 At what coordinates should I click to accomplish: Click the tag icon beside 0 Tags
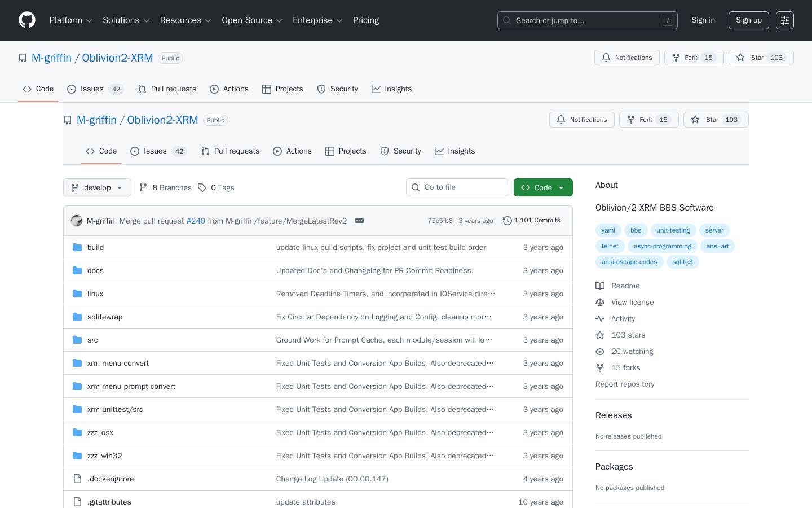[x=202, y=187]
